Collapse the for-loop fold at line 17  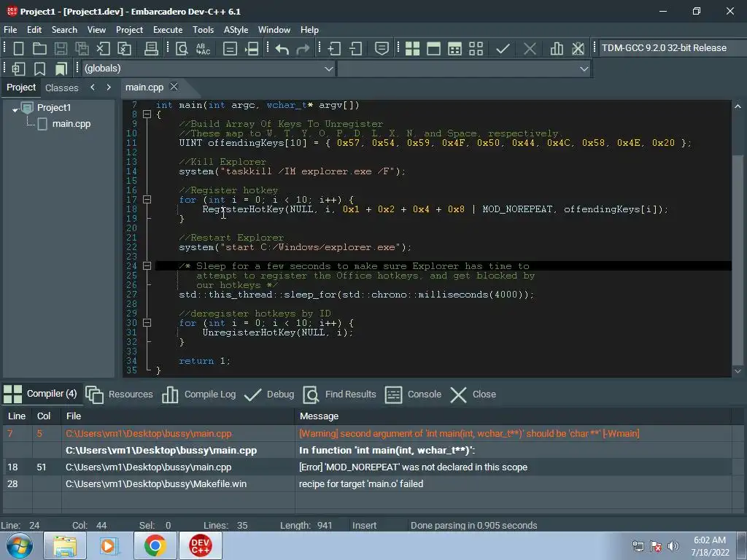[x=147, y=200]
